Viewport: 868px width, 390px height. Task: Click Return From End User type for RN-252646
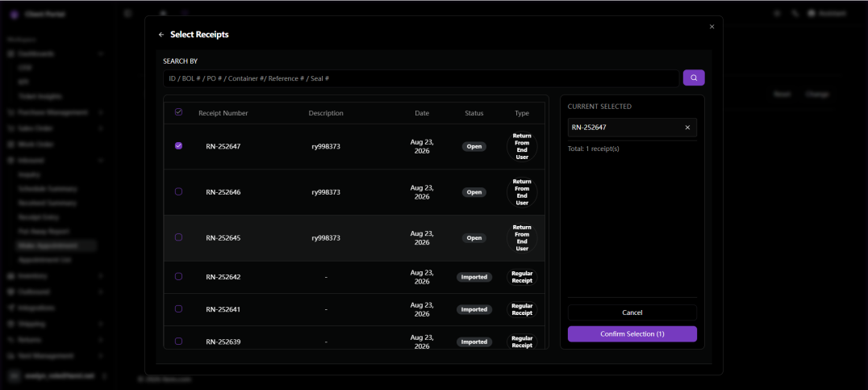[522, 192]
